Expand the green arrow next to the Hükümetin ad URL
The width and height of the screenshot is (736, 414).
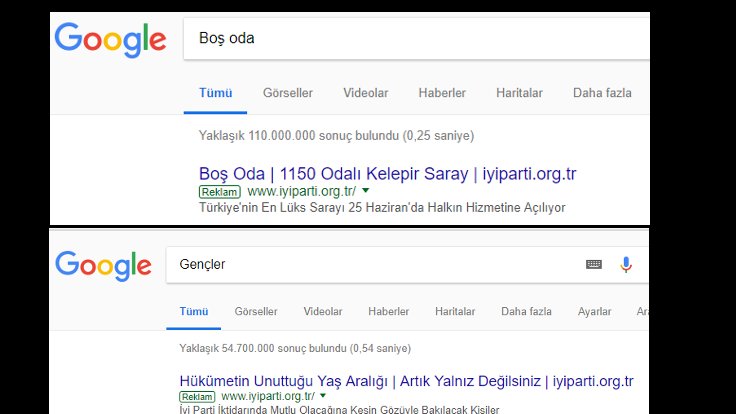322,396
